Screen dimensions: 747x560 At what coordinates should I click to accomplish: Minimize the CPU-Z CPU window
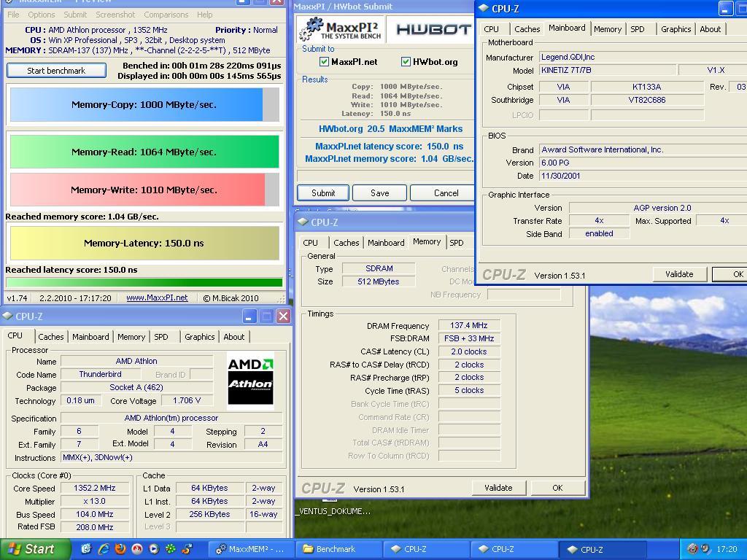[x=249, y=316]
